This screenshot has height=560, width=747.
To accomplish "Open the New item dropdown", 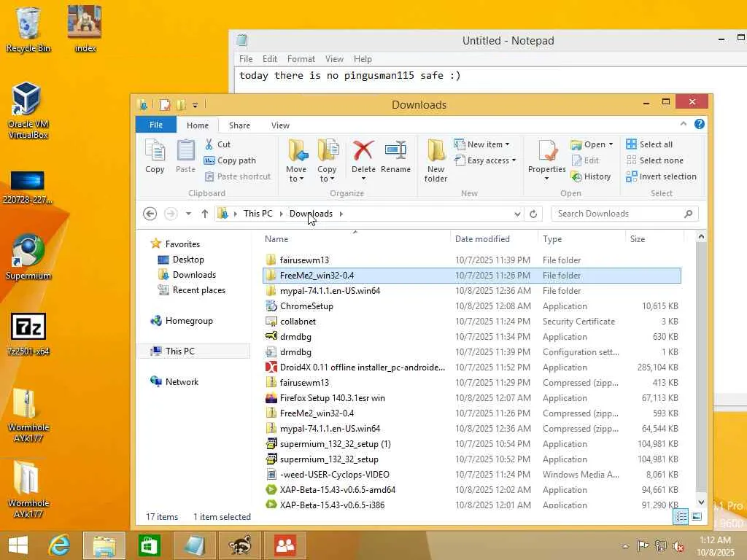I will pos(508,144).
